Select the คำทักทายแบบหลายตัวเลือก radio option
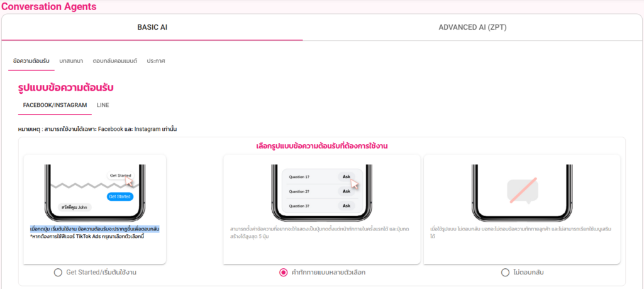Viewport: 644px width, 289px height. 284,273
